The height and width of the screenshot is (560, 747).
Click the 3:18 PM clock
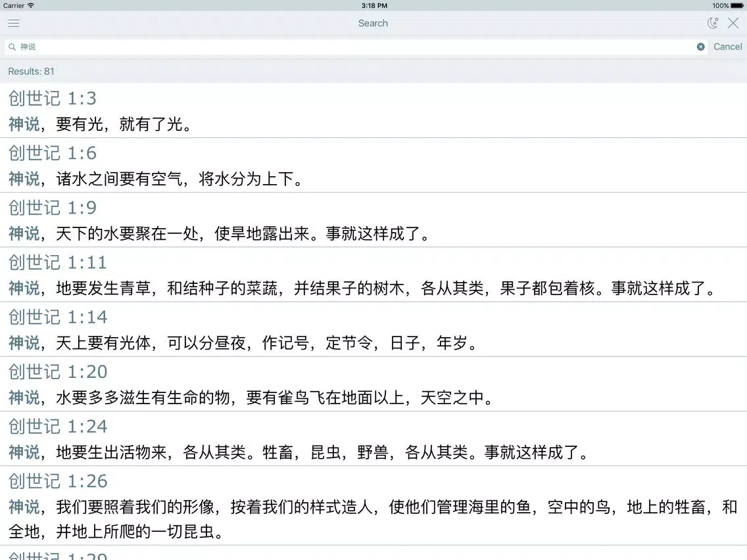(374, 6)
